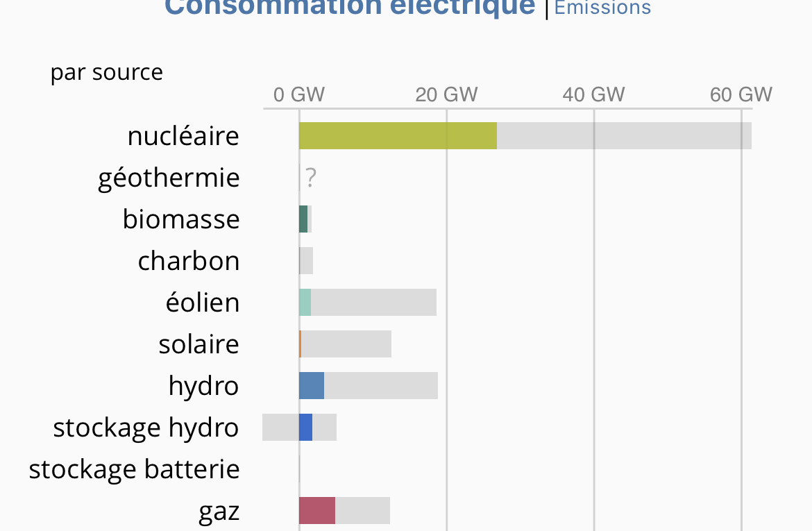Select the Consommation électrique heading tab
This screenshot has height=531, width=812.
point(350,8)
